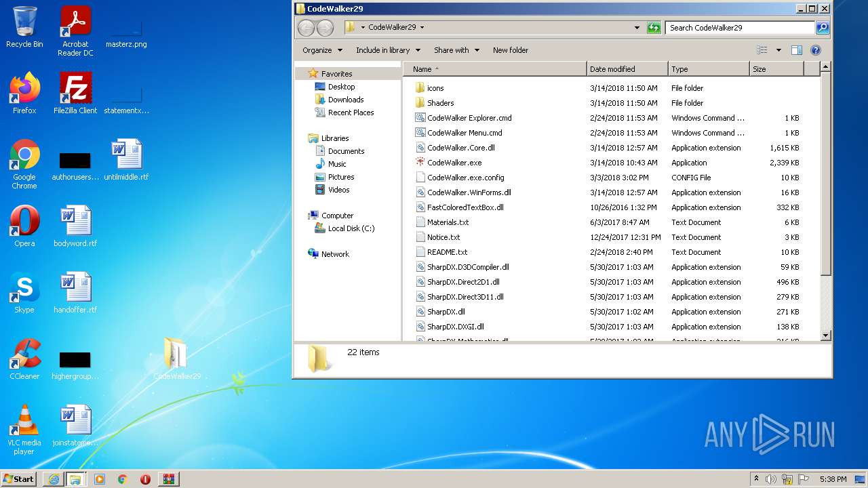
Task: Open Documents library
Action: coord(346,151)
